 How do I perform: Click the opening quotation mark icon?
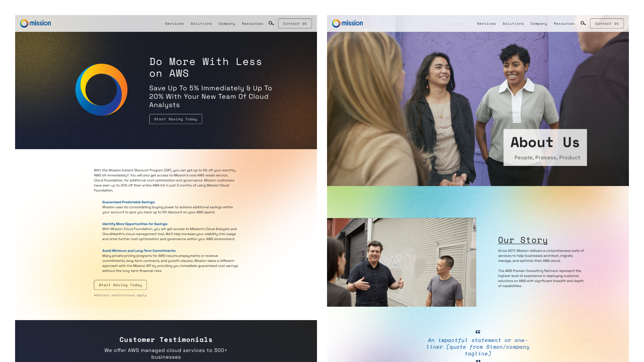point(478,332)
